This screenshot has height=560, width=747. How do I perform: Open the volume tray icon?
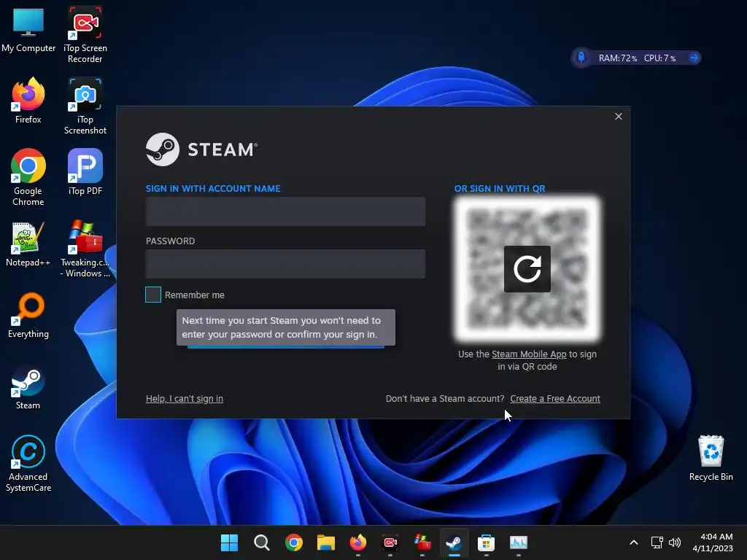675,542
